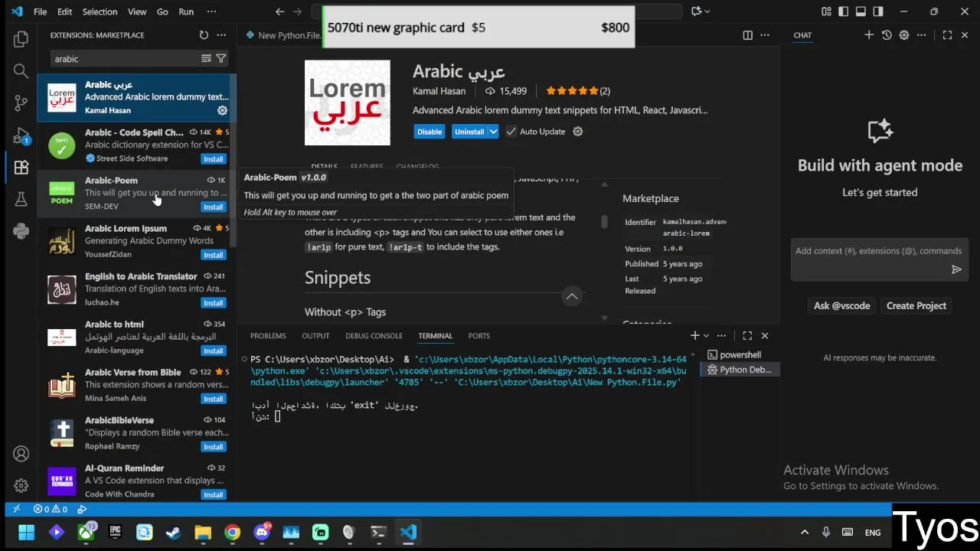Open the Python view in activity bar
The width and height of the screenshot is (980, 551).
pos(21,231)
